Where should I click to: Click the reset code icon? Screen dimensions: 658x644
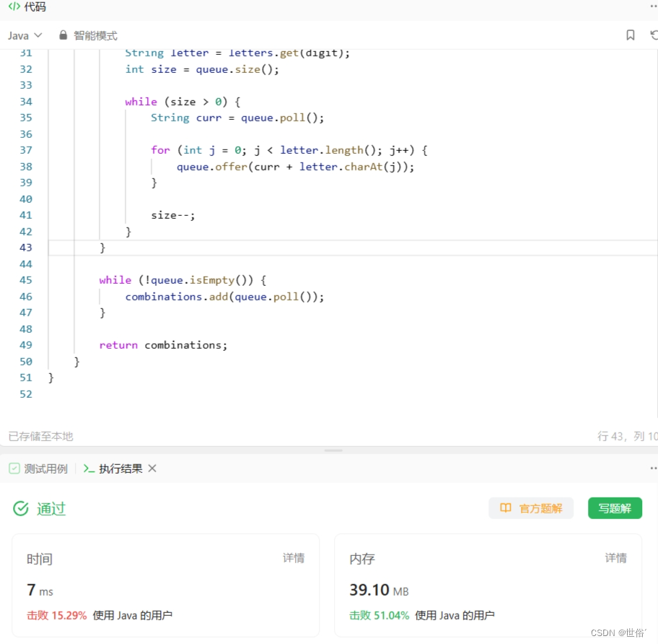click(x=654, y=35)
